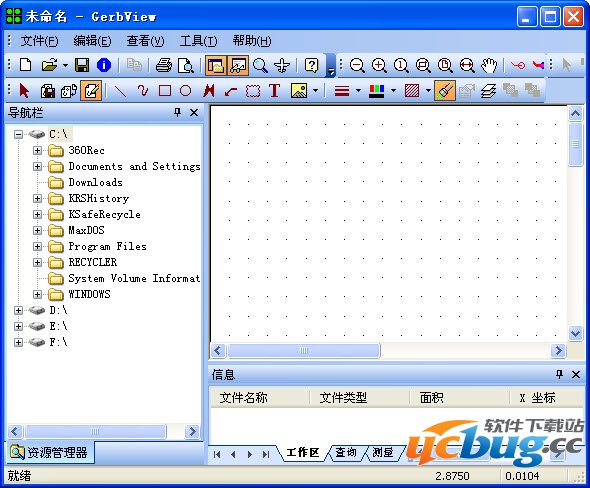Switch to the 测量 tab
This screenshot has width=590, height=488.
pyautogui.click(x=382, y=453)
